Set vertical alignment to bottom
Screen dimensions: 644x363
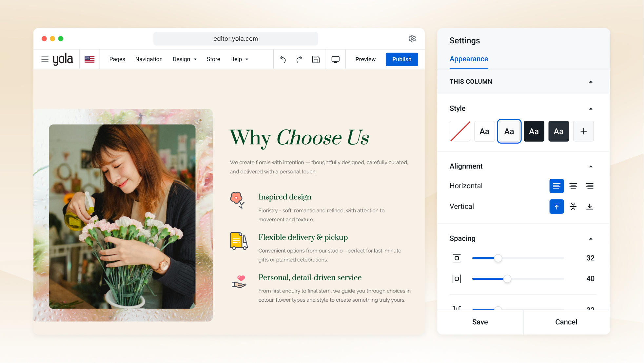(590, 207)
